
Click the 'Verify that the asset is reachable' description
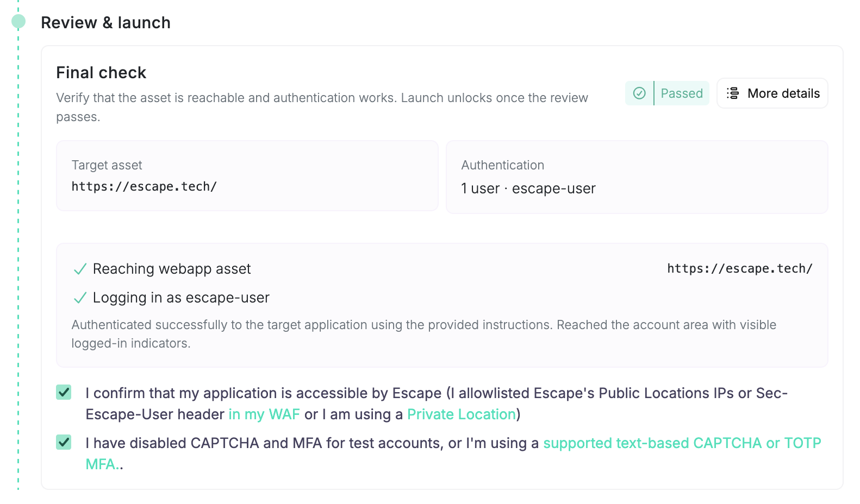[x=322, y=107]
